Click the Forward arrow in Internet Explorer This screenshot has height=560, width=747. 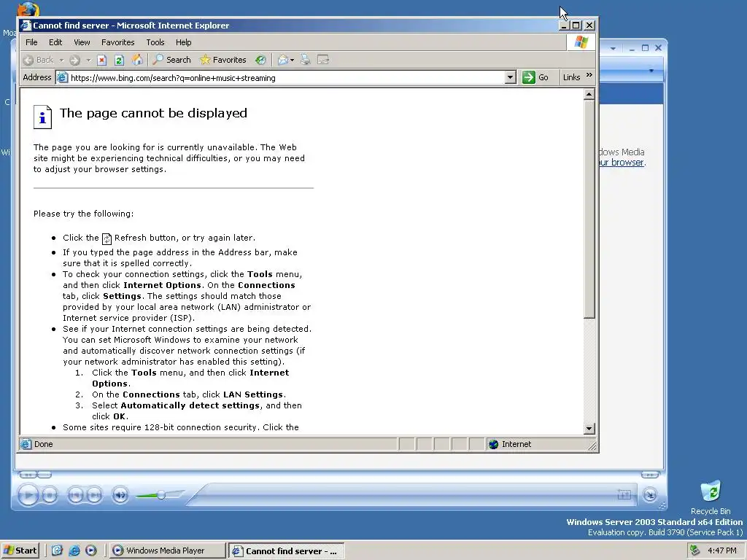point(74,60)
